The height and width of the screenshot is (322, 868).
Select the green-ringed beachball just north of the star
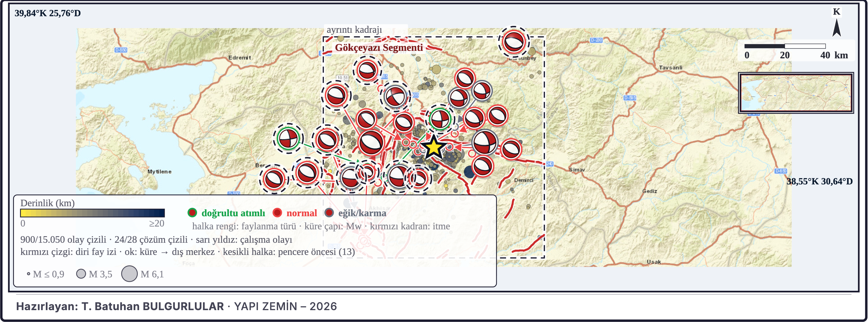click(x=440, y=118)
